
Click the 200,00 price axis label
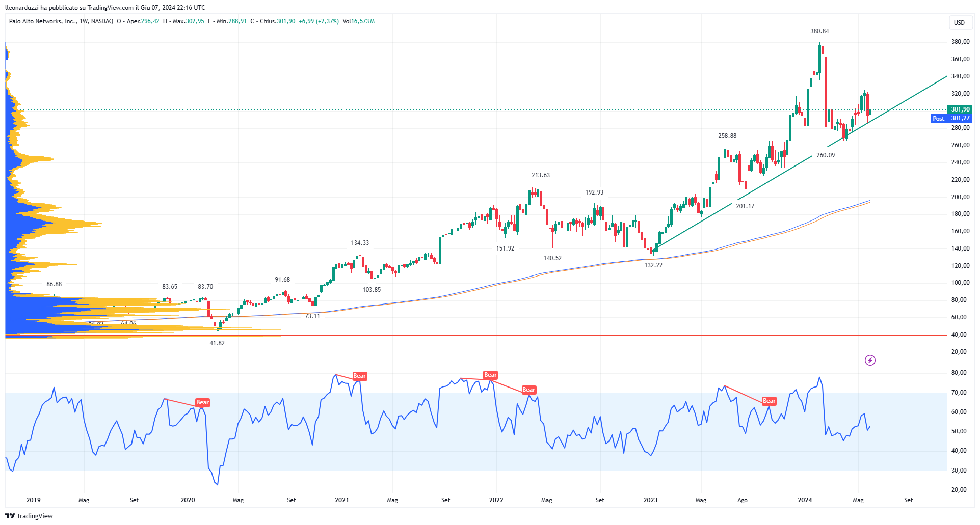pos(960,197)
